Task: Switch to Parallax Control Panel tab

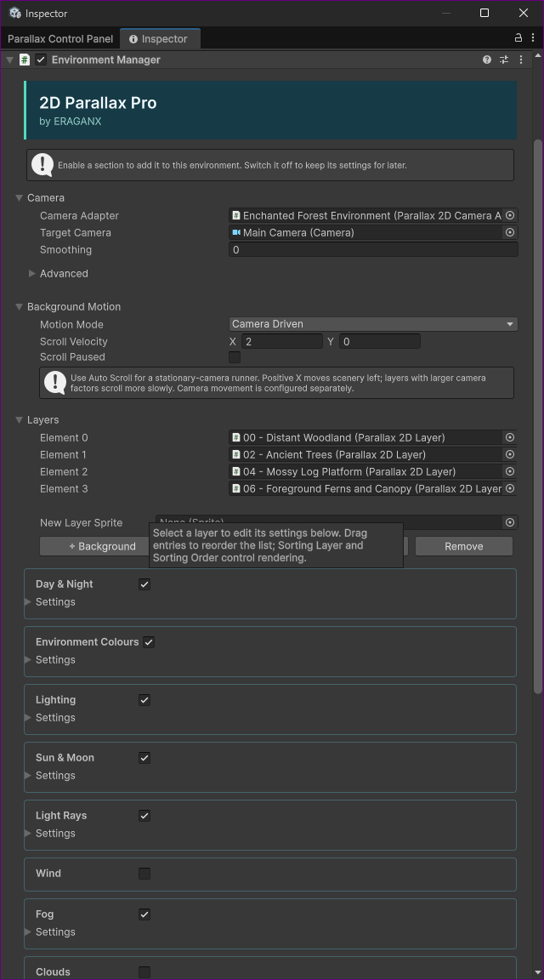Action: [x=60, y=39]
